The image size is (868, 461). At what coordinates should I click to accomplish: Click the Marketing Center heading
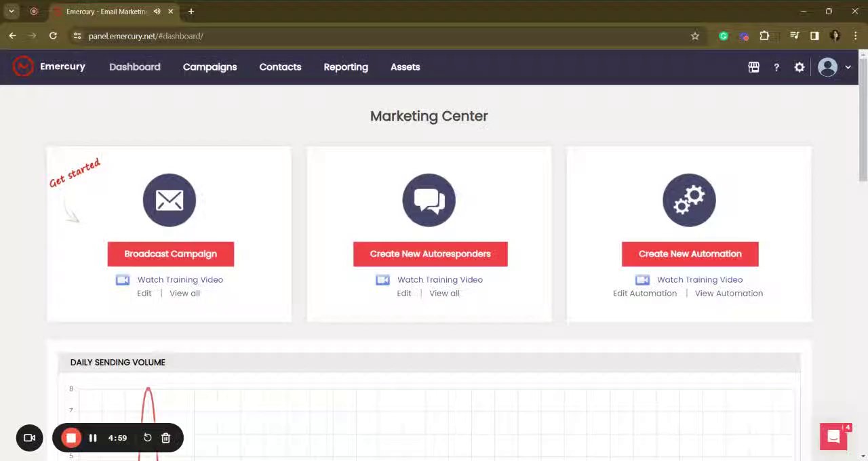[429, 117]
